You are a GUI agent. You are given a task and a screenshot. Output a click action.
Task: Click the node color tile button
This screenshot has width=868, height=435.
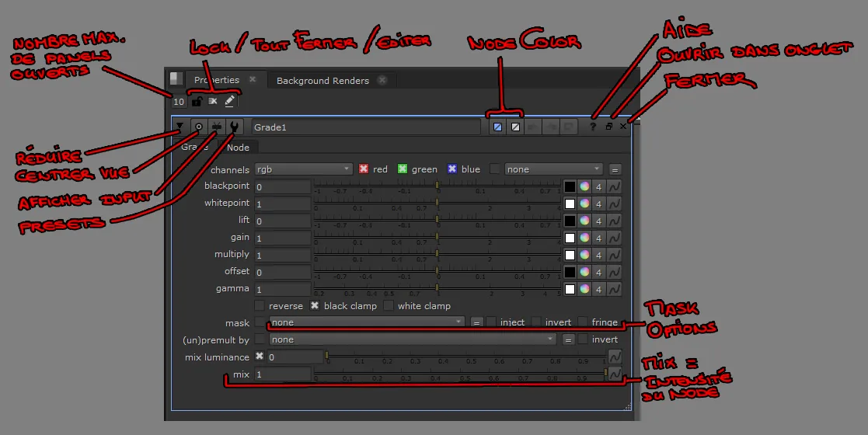tap(497, 127)
